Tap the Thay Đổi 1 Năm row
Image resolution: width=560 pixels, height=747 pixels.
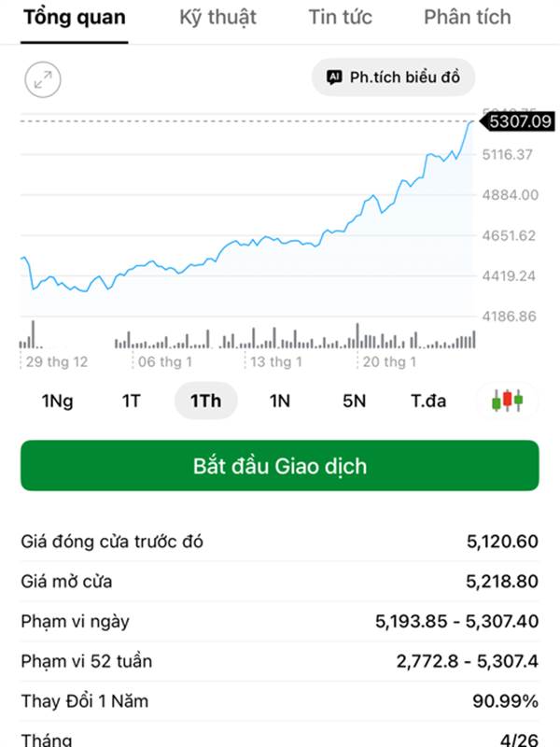coord(280,701)
